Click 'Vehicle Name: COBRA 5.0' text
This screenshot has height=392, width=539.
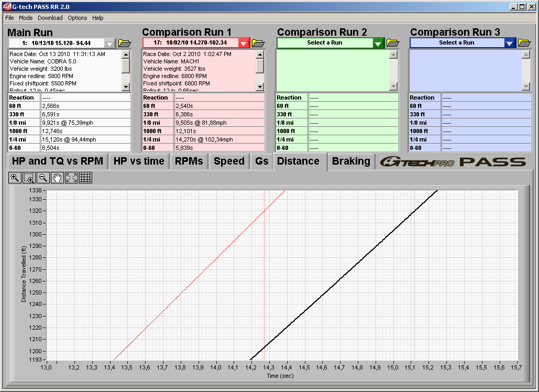[43, 61]
